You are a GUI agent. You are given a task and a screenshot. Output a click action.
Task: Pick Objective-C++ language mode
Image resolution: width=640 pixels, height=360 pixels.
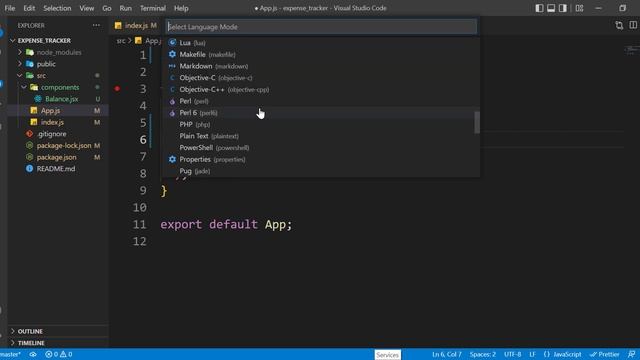[x=320, y=89]
